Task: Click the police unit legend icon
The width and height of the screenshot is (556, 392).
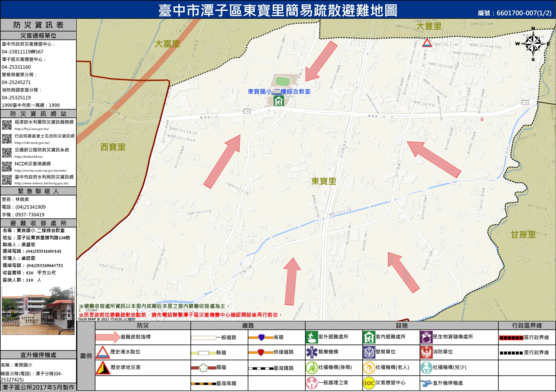Action: [369, 352]
